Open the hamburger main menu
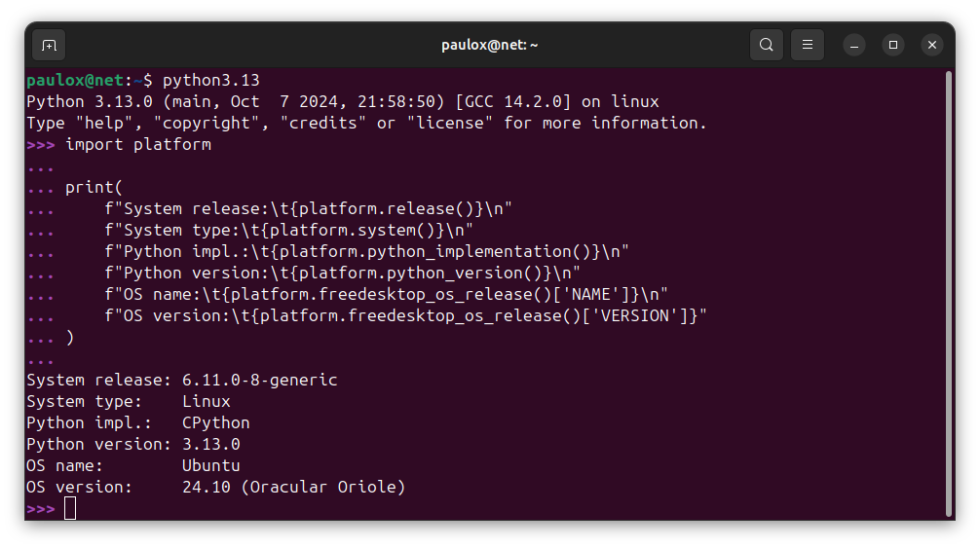The width and height of the screenshot is (980, 548). (808, 45)
